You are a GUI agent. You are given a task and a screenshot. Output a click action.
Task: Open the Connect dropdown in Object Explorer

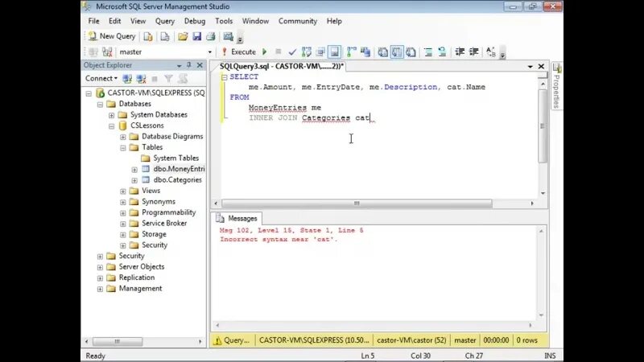(101, 78)
